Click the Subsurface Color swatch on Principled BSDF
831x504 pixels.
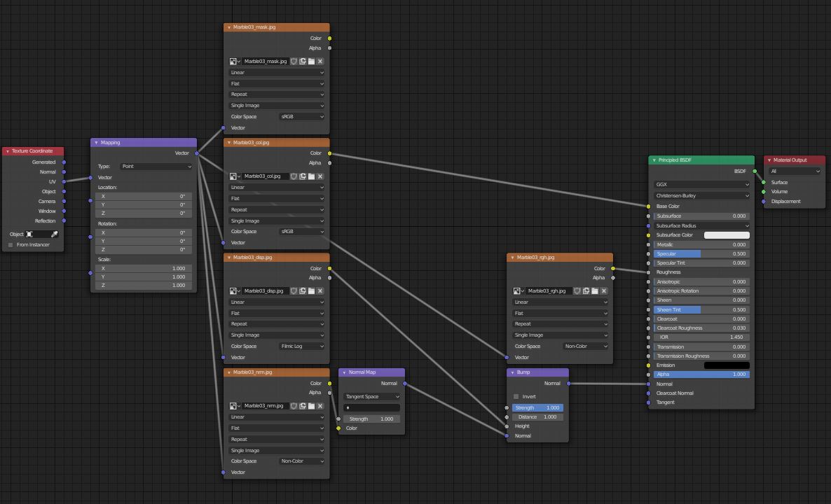click(727, 234)
